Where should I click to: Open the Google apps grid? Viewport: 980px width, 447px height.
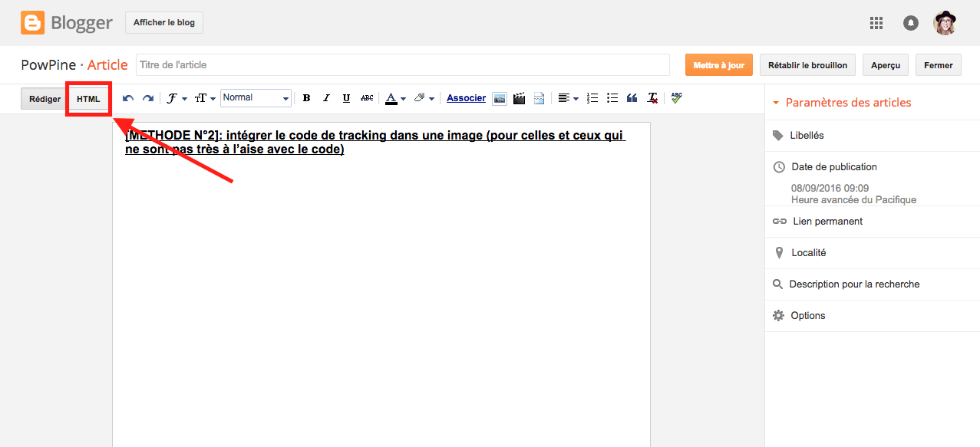876,23
